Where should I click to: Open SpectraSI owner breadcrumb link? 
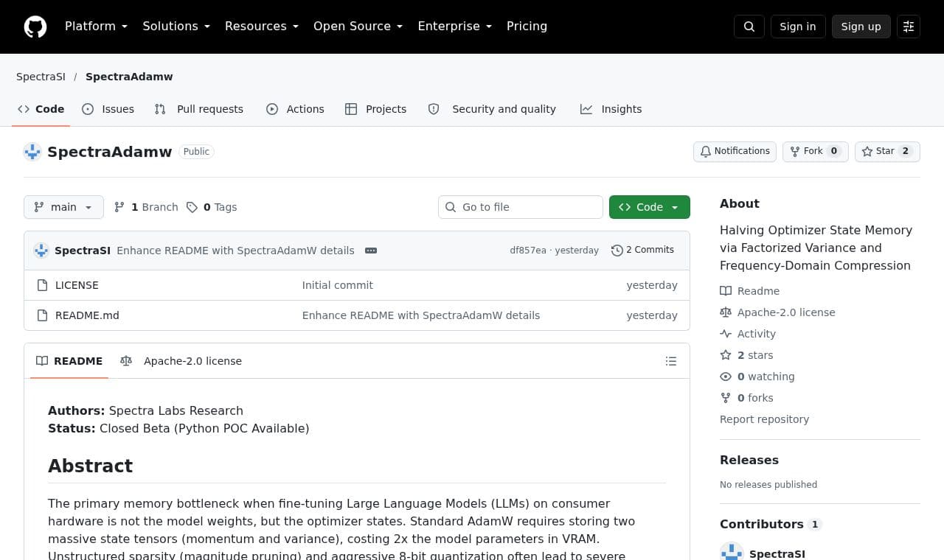(x=41, y=77)
